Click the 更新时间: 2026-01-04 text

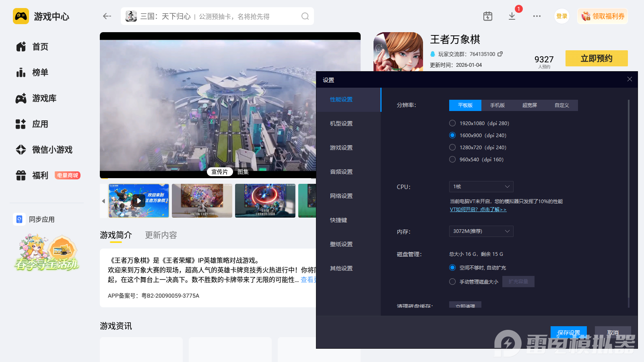point(456,65)
